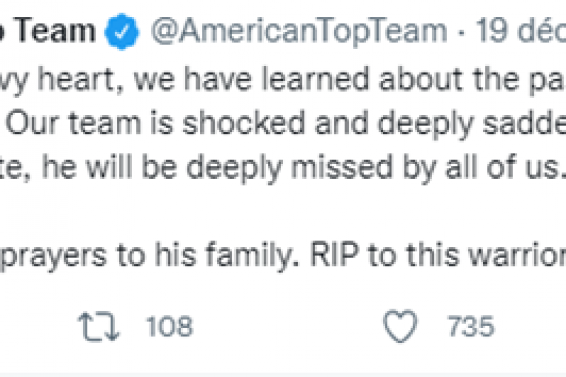Click the 'prayers to his family' text
The image size is (566, 377).
[x=148, y=256]
